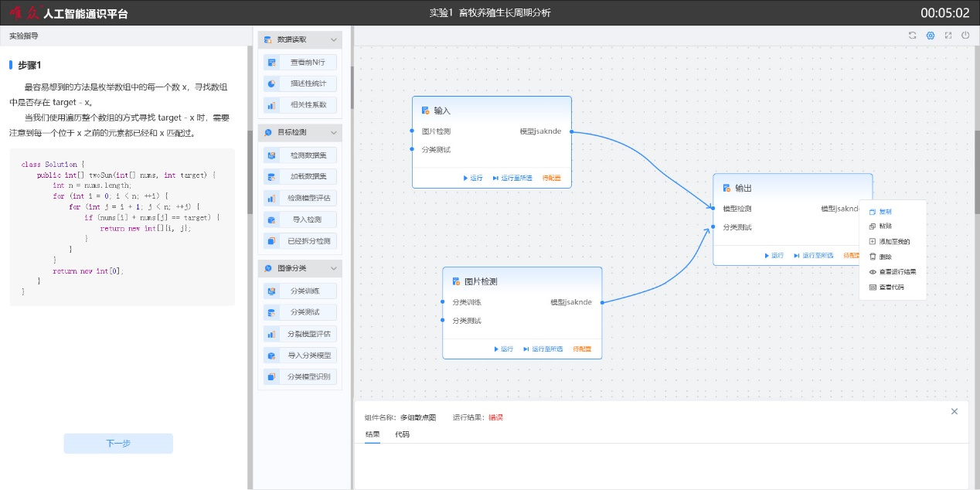Open settings via the blue gear icon

(931, 36)
